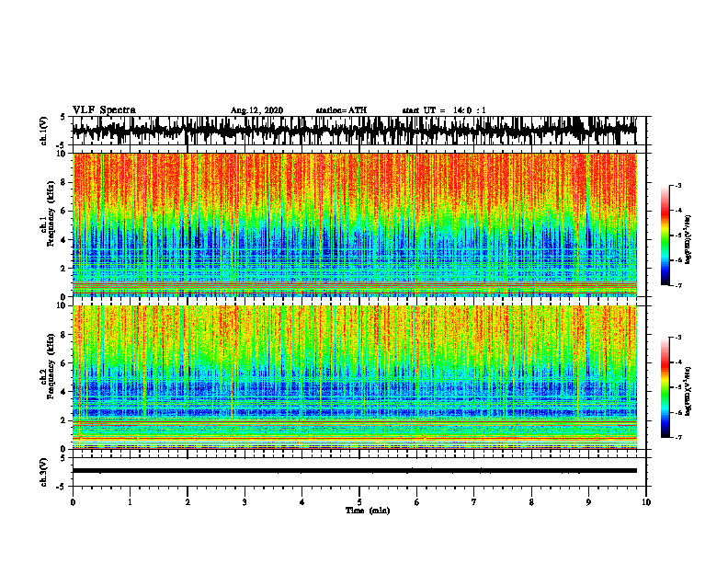Click the "station=ATH" header label

click(341, 110)
